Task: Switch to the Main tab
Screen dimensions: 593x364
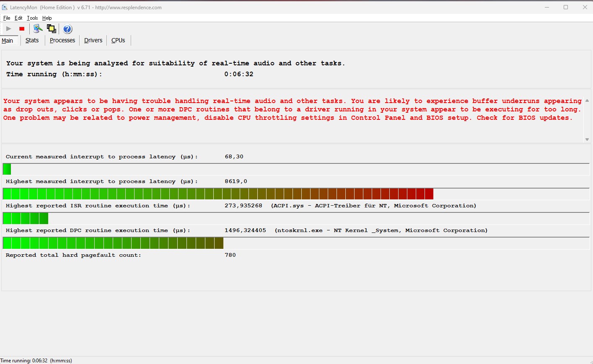Action: coord(8,41)
